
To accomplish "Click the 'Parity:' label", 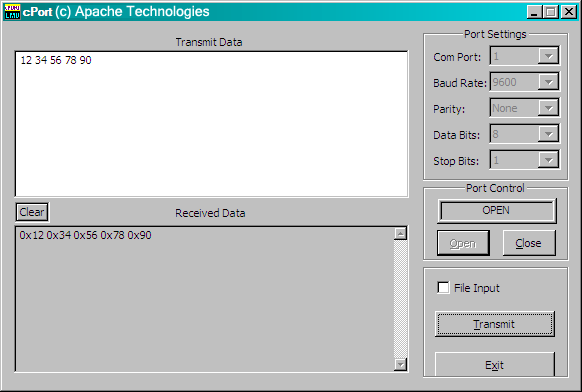I will point(449,109).
